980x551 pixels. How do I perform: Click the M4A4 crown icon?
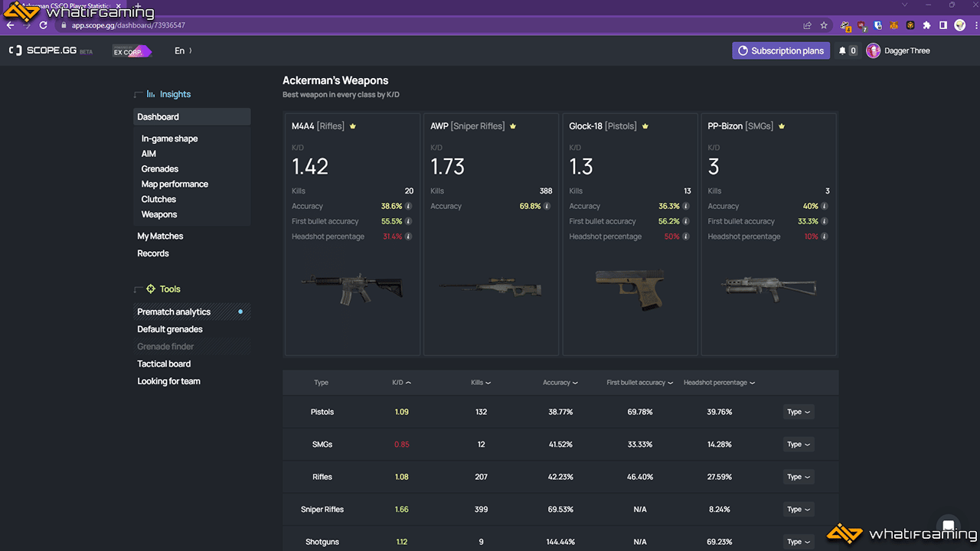(353, 126)
